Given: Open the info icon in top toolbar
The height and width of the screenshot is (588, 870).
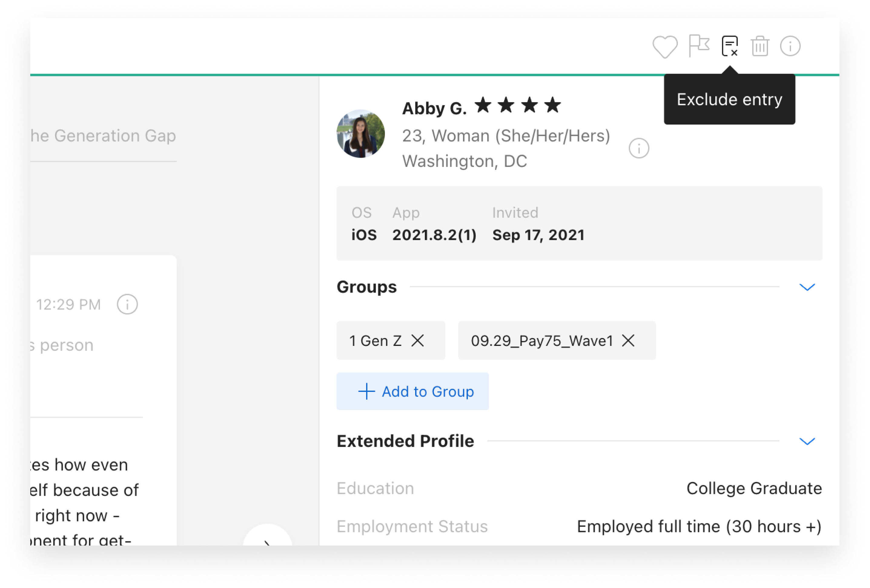Looking at the screenshot, I should click(x=790, y=46).
